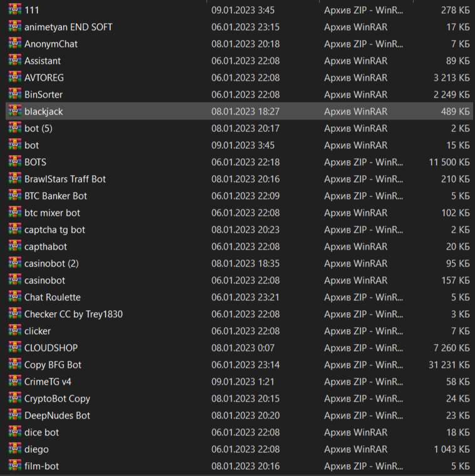
Task: Select the captcha tg bot file name
Action: (54, 230)
